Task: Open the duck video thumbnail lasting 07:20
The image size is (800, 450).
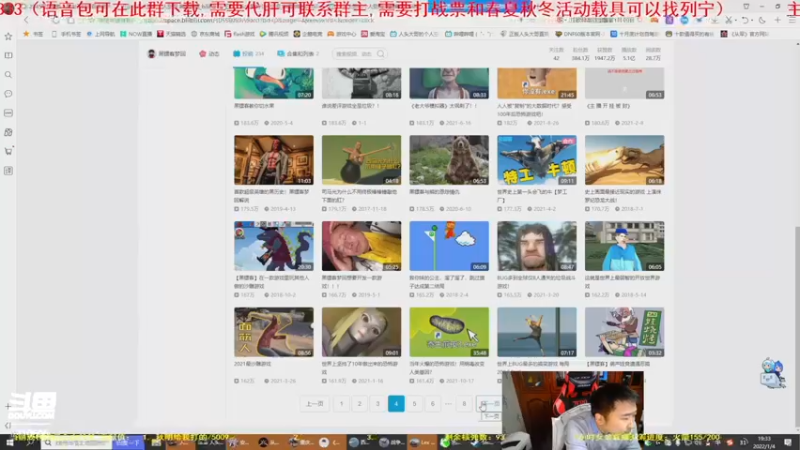Action: [x=273, y=83]
